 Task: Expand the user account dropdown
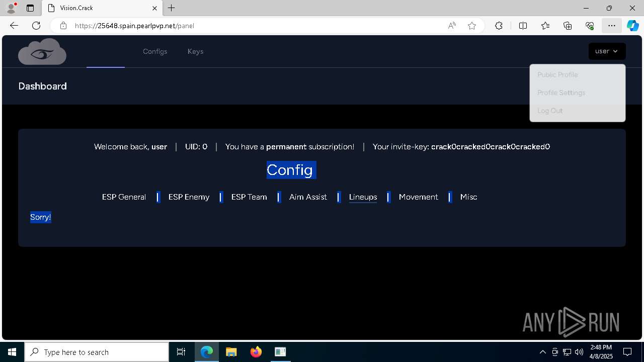(x=607, y=51)
